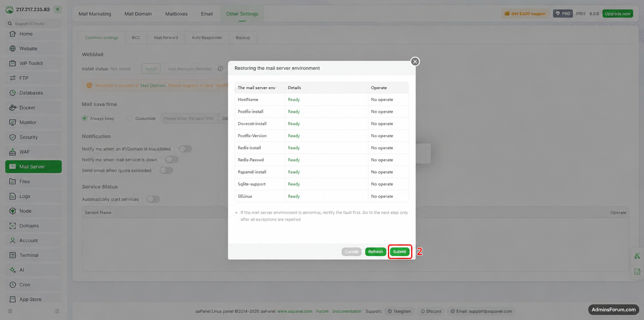
Task: Click the Search field in sidebar
Action: coord(33,24)
